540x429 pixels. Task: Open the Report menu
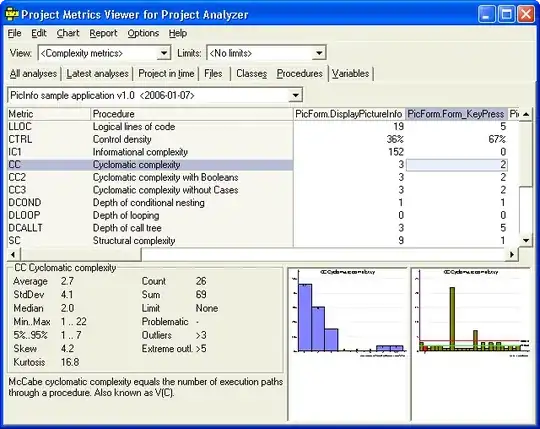(x=103, y=33)
